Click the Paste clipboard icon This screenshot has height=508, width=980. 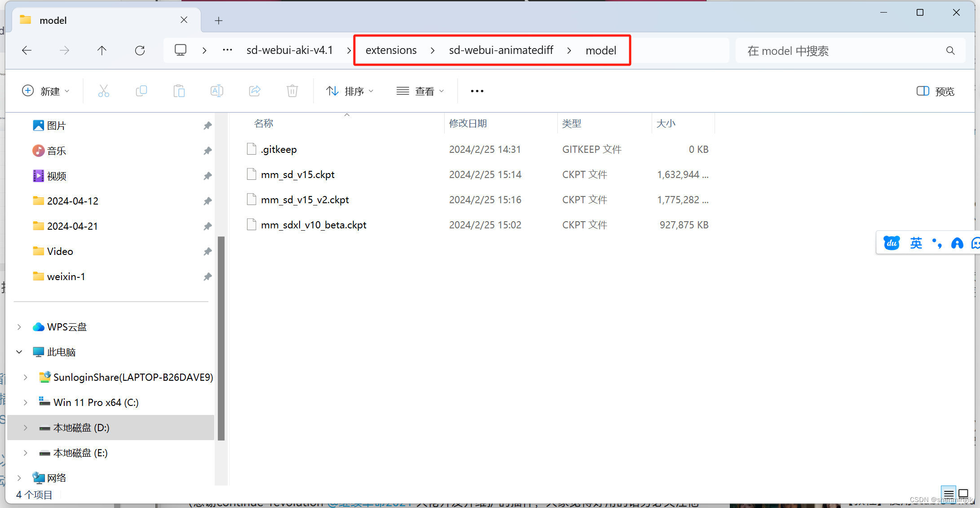click(x=179, y=91)
